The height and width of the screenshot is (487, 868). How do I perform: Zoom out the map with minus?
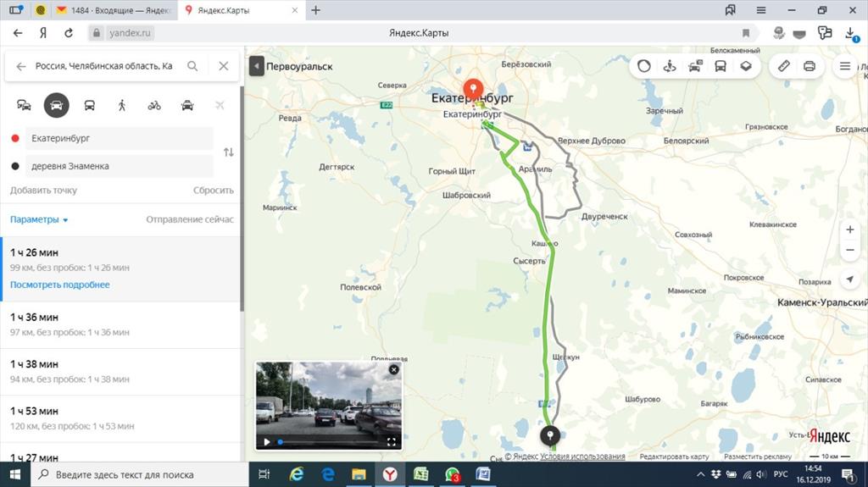tap(849, 250)
